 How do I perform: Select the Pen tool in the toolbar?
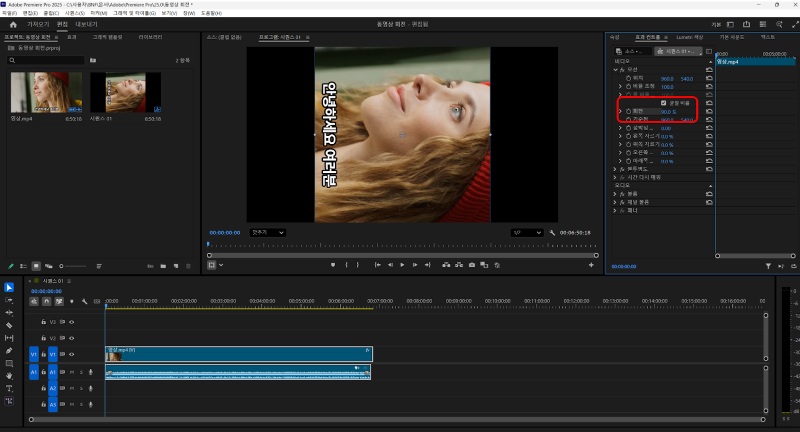pyautogui.click(x=9, y=351)
